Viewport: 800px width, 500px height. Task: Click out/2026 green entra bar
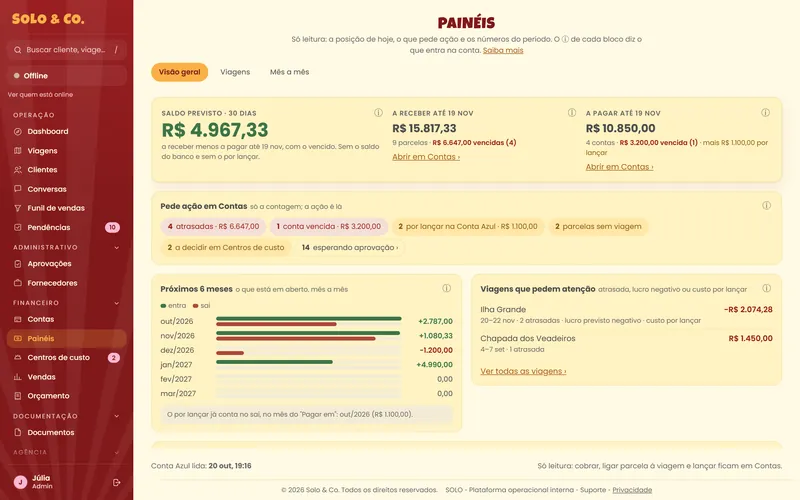(309, 319)
